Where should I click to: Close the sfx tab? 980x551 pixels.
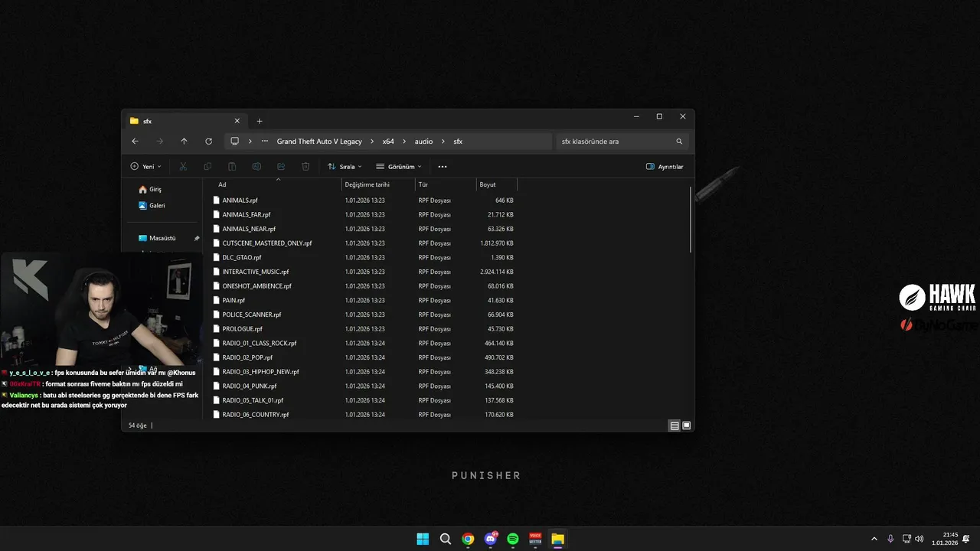pos(237,121)
